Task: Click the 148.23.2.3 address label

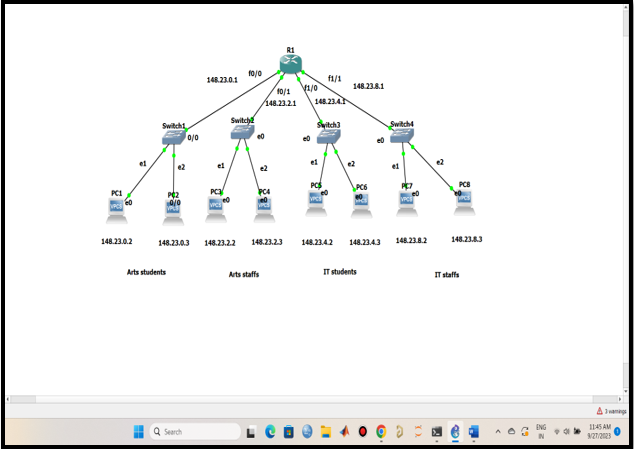Action: coord(267,242)
